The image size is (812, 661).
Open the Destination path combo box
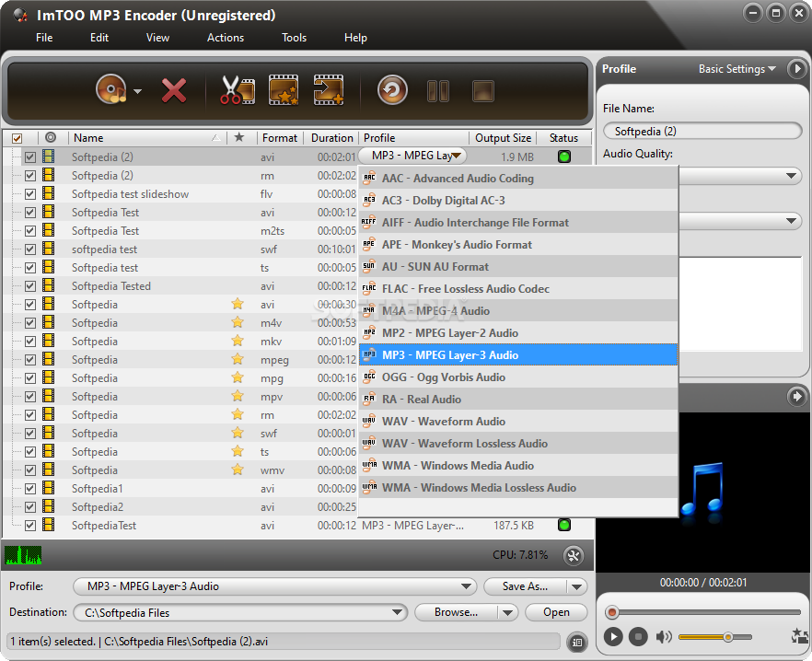[240, 612]
